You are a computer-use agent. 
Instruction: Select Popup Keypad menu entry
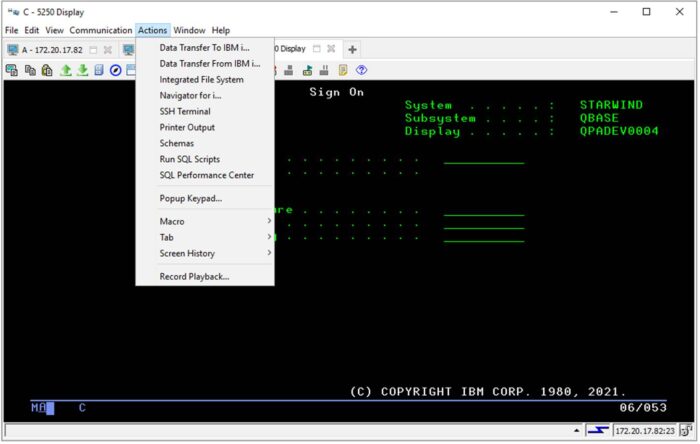[x=191, y=198]
